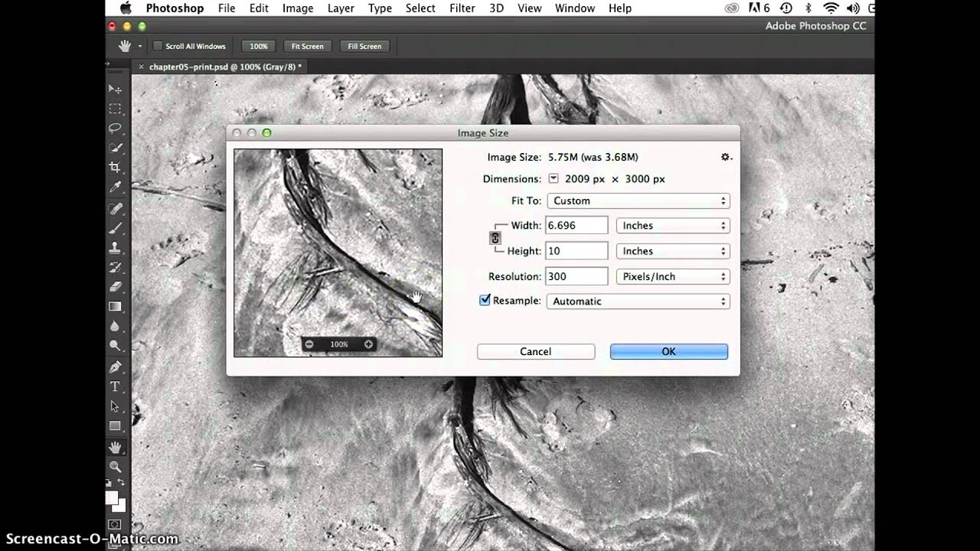Open the Filter menu
980x551 pixels.
[x=462, y=8]
